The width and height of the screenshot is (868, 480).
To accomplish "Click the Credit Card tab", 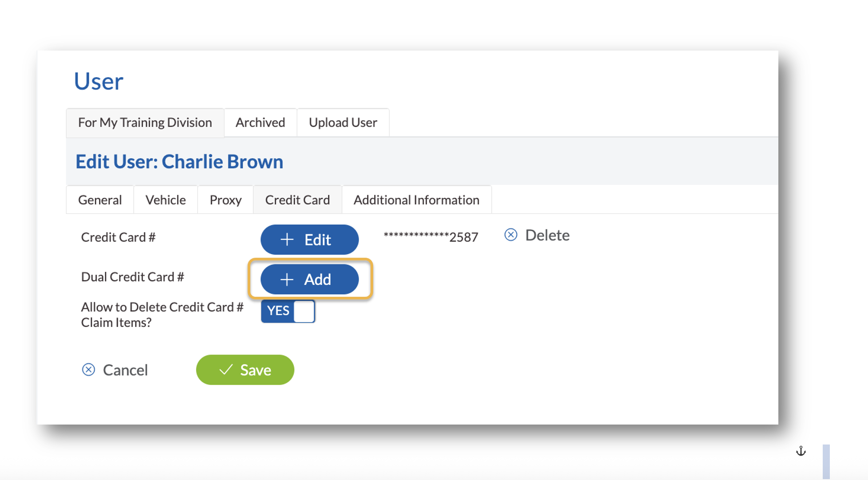I will (x=297, y=200).
